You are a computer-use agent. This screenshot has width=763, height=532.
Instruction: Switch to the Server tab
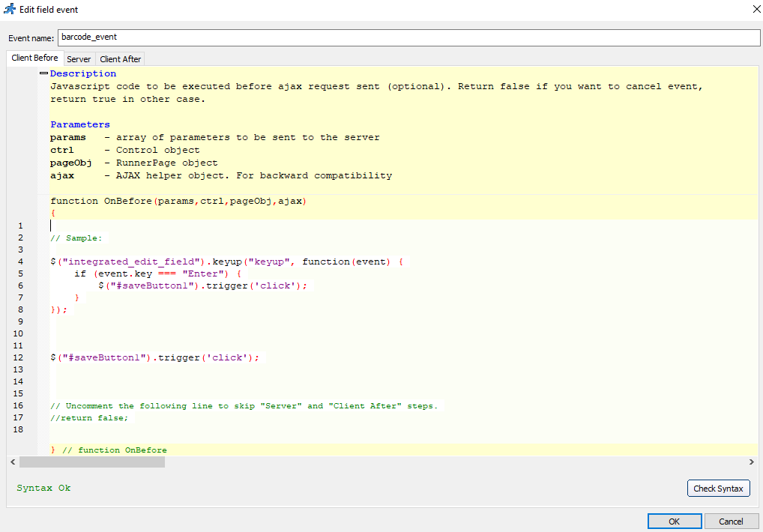(79, 58)
